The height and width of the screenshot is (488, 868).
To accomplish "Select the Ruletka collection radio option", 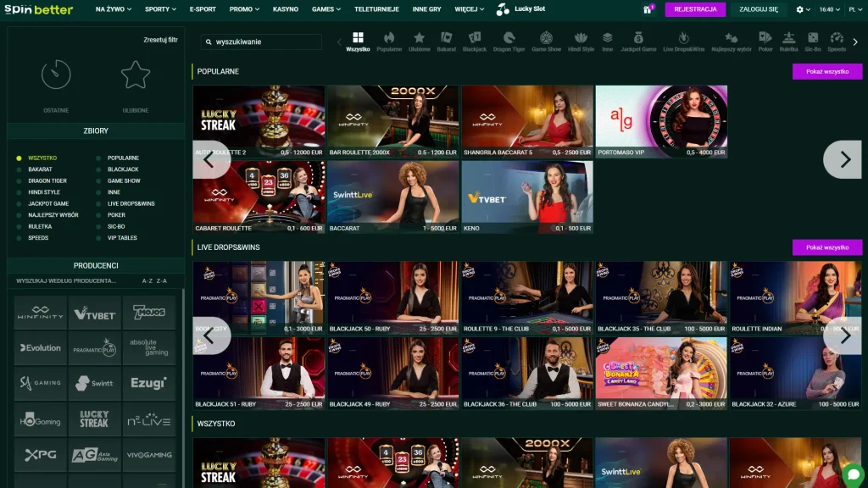I will 19,226.
